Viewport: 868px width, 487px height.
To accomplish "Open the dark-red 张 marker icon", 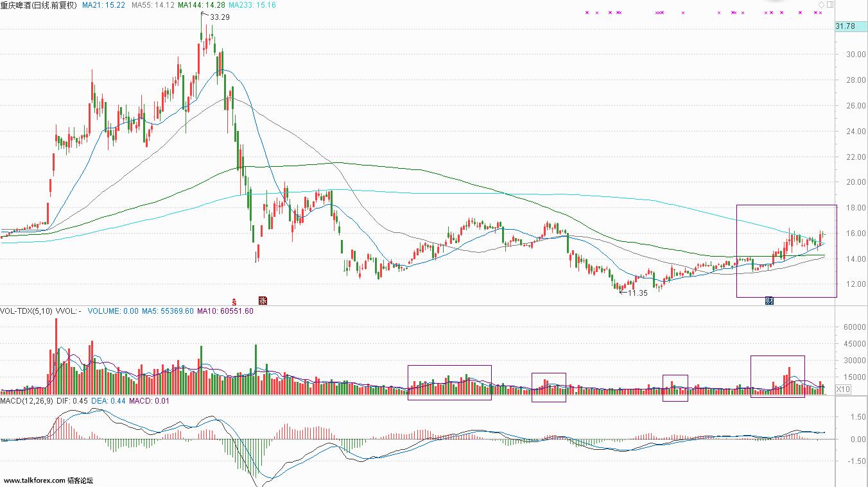I will pos(263,301).
